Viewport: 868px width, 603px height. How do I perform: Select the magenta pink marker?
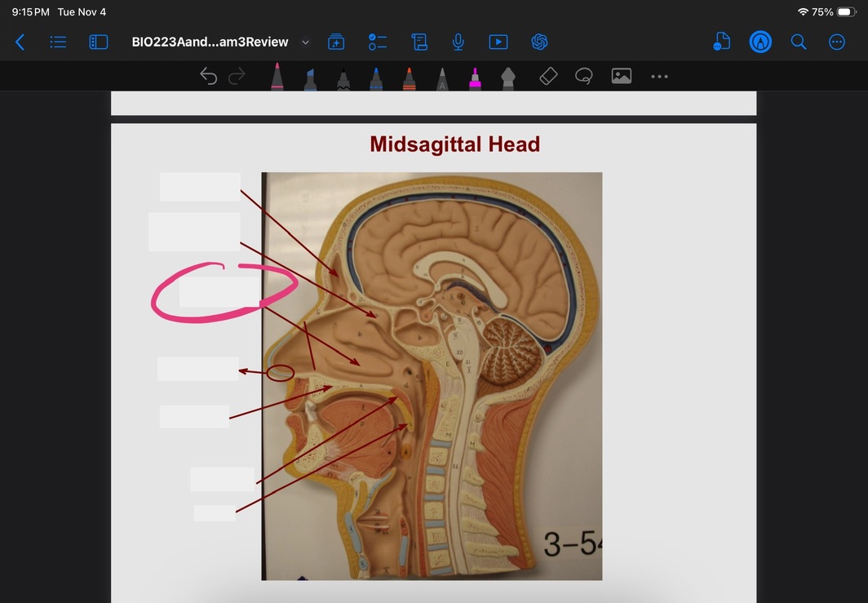(x=474, y=78)
